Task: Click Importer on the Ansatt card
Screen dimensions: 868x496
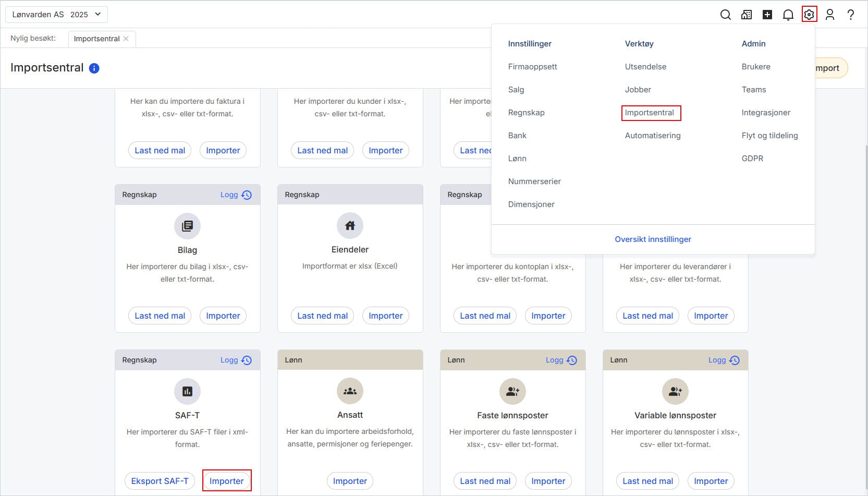Action: click(x=350, y=481)
